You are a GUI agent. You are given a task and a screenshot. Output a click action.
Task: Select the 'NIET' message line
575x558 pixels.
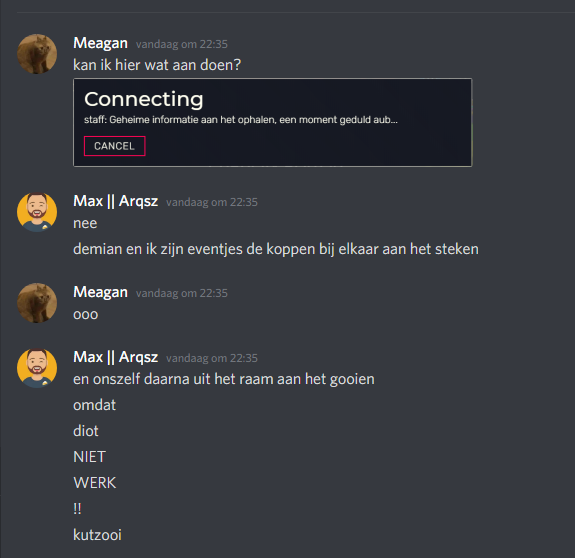point(89,457)
